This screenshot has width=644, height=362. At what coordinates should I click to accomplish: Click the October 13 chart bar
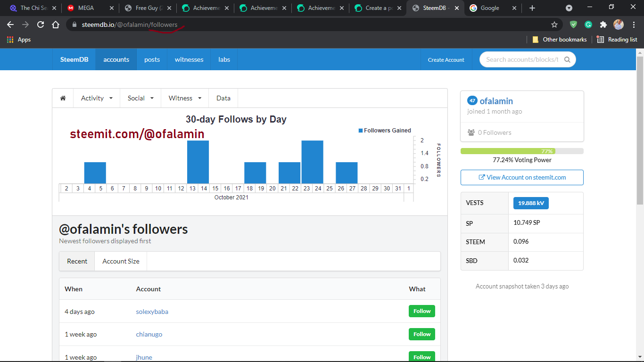coord(198,162)
